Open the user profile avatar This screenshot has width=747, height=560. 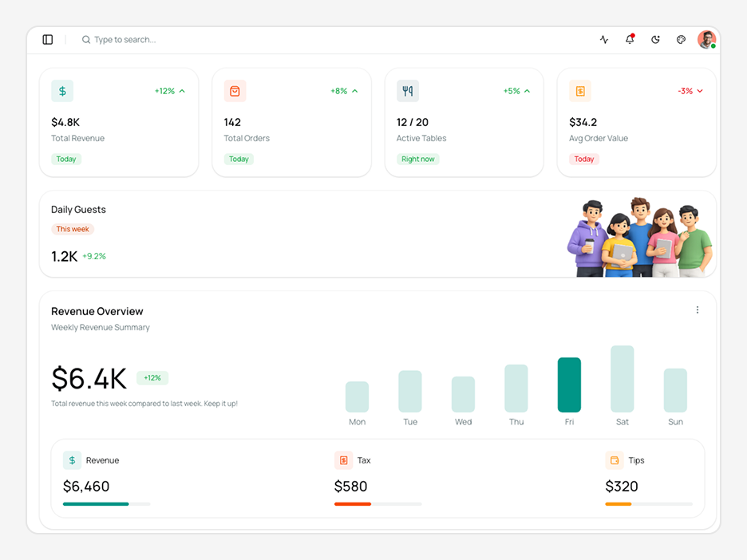point(707,40)
